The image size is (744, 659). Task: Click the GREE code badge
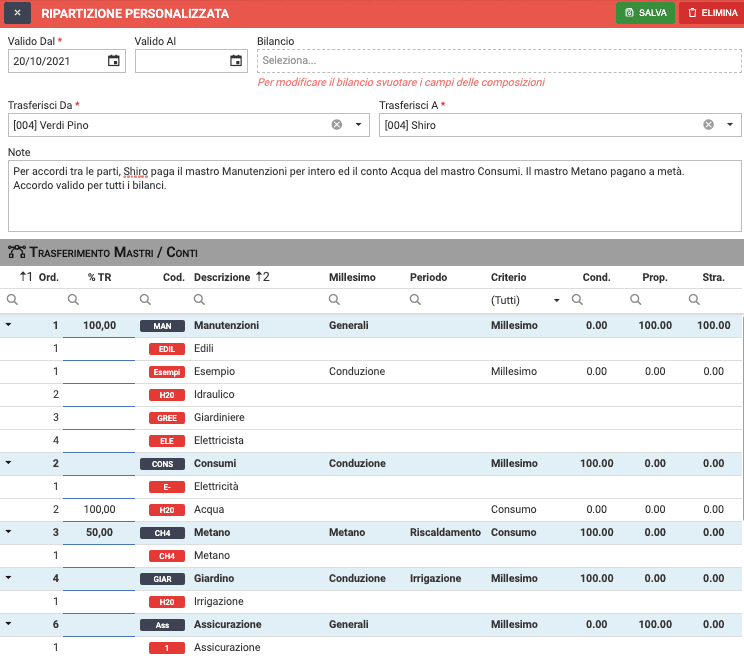167,418
